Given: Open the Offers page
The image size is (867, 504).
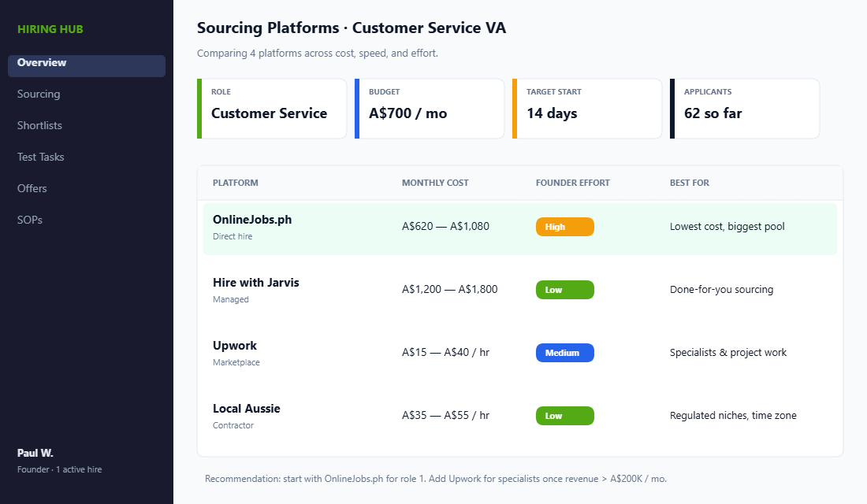Looking at the screenshot, I should (x=32, y=188).
